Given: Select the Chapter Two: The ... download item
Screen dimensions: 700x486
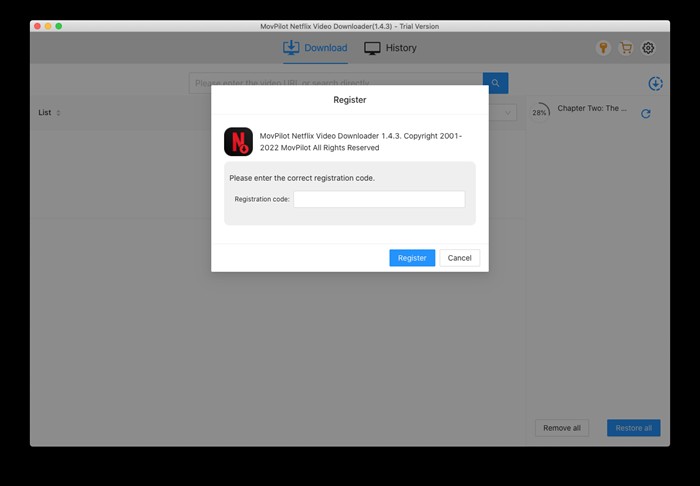Looking at the screenshot, I should coord(592,108).
